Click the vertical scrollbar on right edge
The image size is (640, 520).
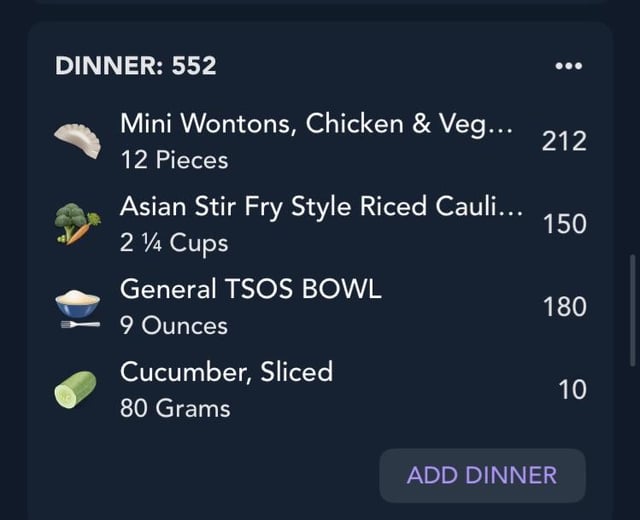click(x=633, y=310)
